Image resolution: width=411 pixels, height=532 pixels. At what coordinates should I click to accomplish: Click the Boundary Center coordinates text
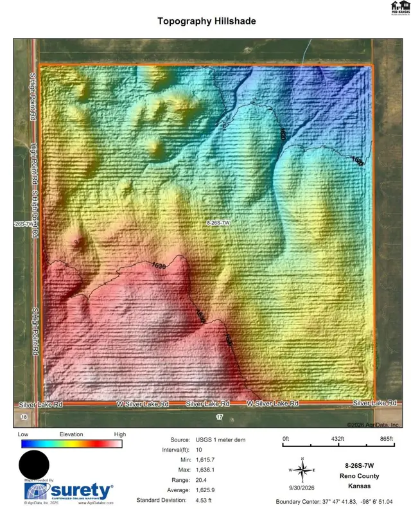click(334, 501)
